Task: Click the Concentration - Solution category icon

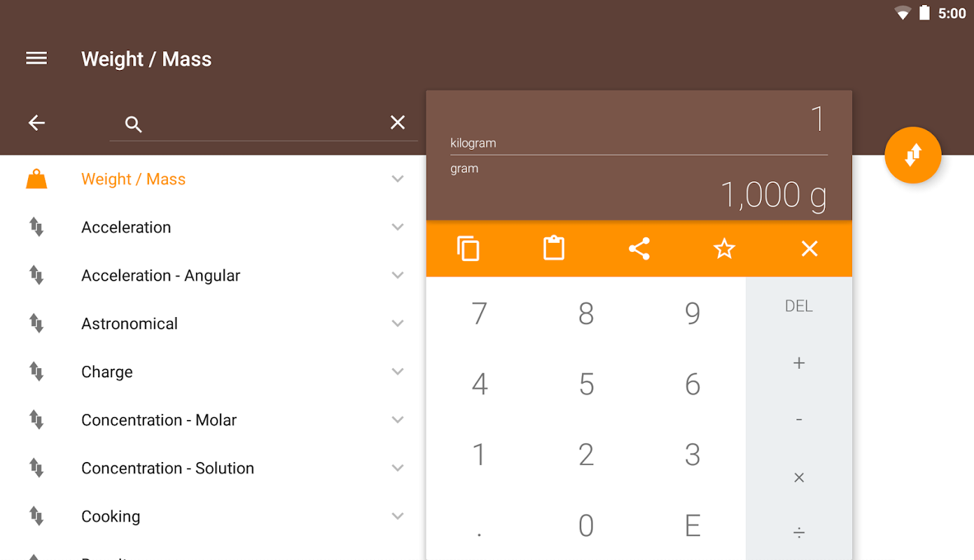Action: point(36,468)
